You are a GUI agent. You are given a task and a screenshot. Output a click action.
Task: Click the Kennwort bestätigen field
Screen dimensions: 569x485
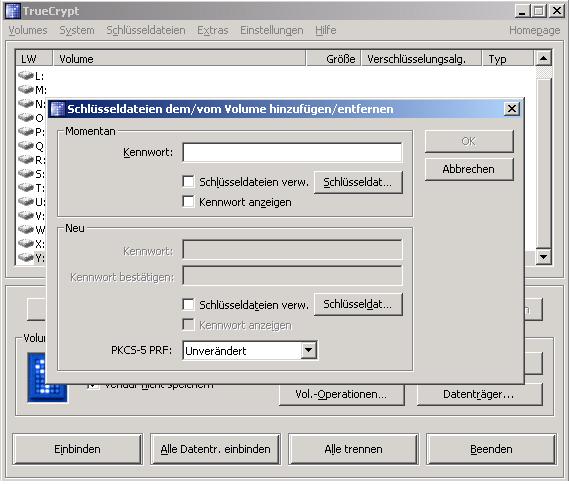coord(292,276)
